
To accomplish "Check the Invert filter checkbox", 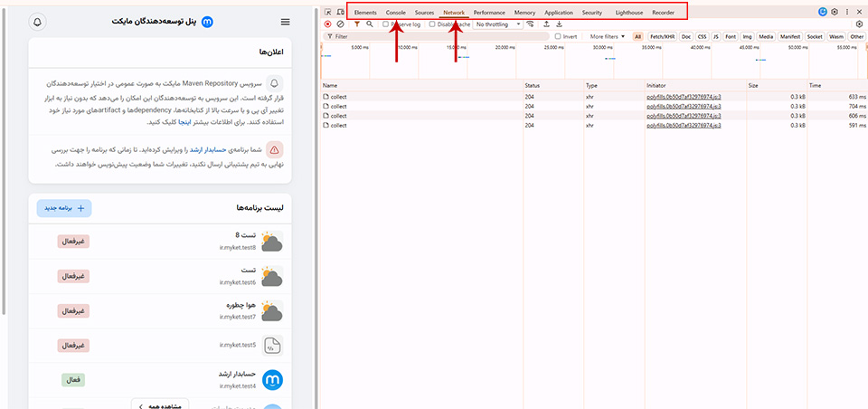I will (558, 36).
